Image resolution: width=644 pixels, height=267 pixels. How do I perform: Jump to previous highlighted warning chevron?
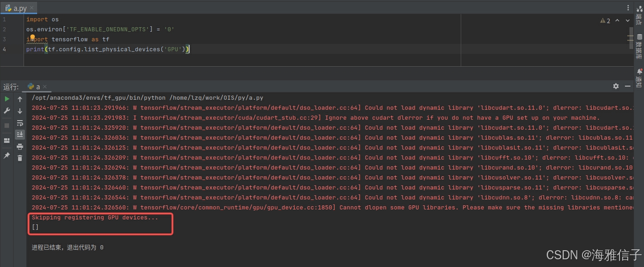click(617, 20)
